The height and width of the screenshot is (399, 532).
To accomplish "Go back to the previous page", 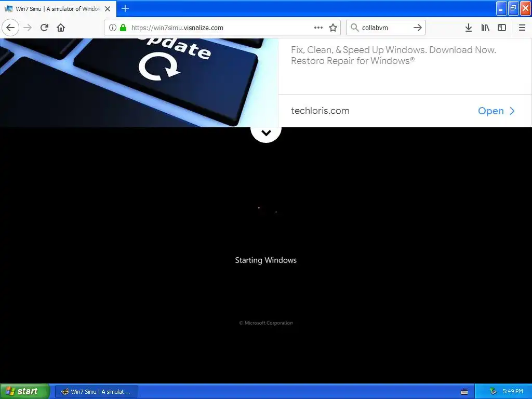I will coord(10,28).
